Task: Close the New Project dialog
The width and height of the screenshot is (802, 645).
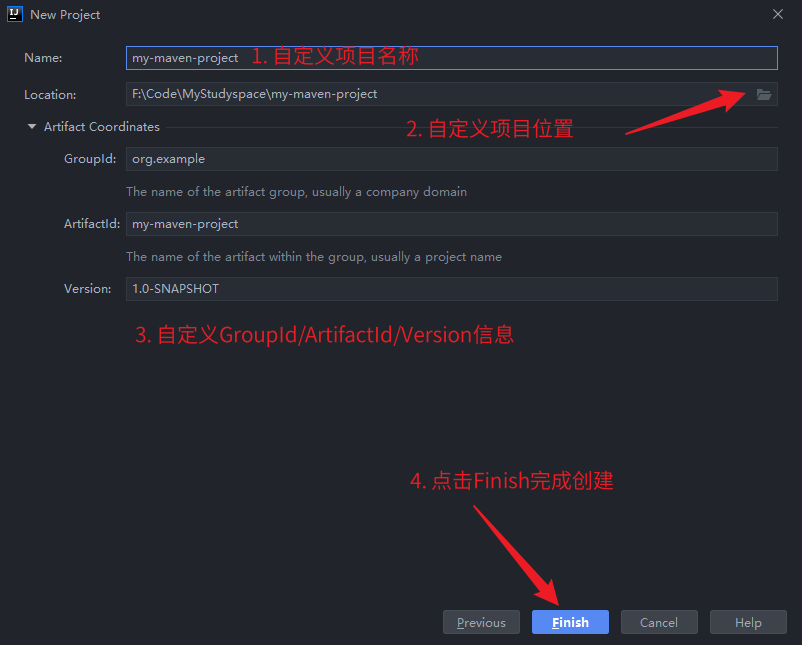Action: [777, 14]
